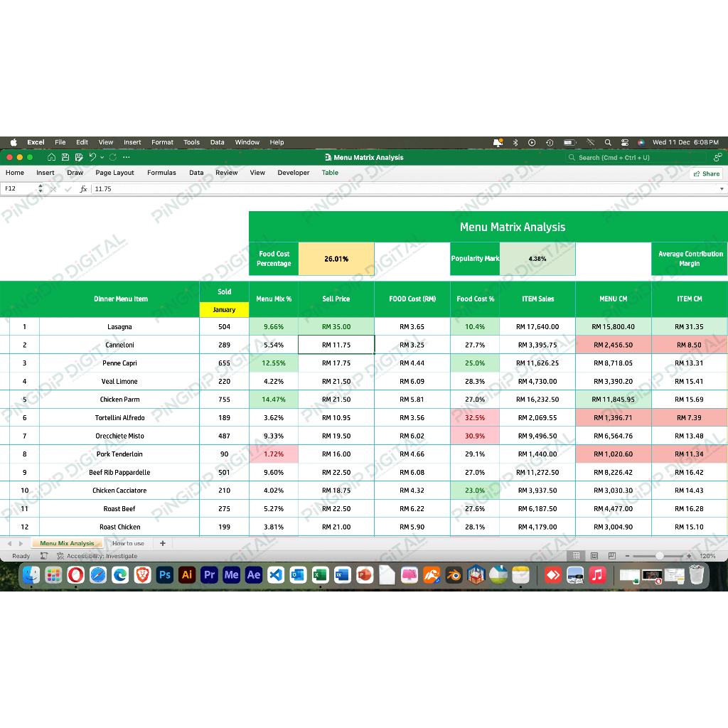Save the workbook using the Save icon
Image resolution: width=728 pixels, height=728 pixels.
[65, 157]
